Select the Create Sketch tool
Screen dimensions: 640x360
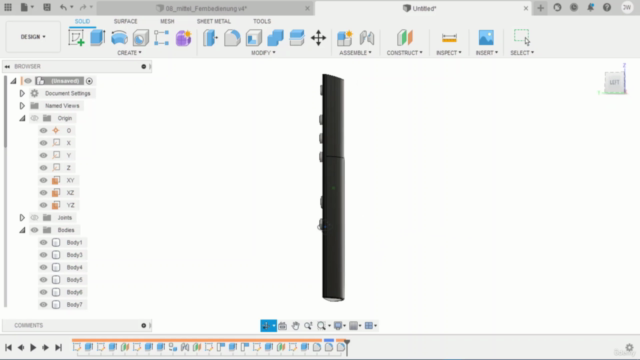pos(76,38)
